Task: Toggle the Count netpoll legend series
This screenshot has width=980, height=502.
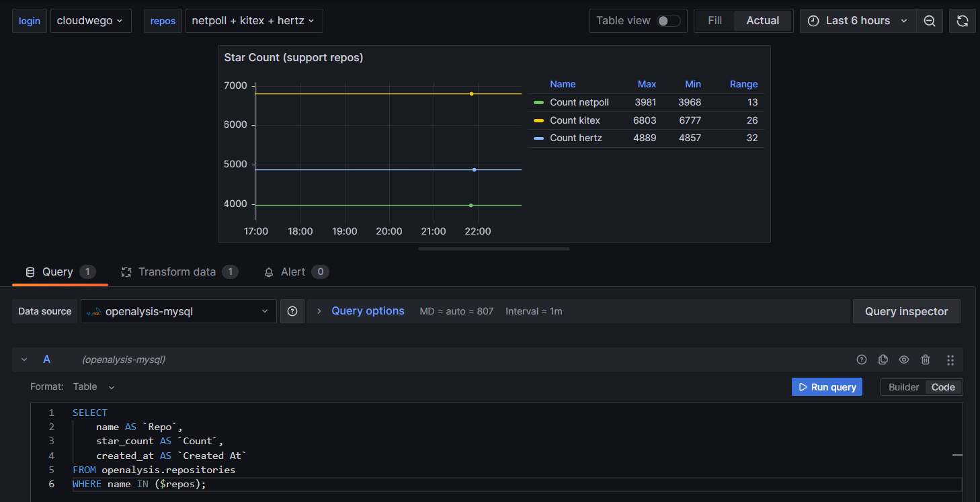Action: (x=579, y=102)
